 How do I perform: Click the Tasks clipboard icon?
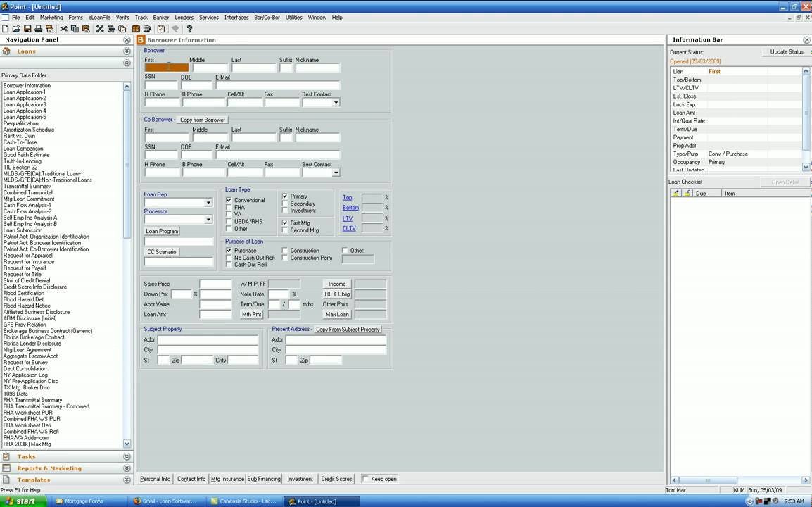pyautogui.click(x=6, y=457)
